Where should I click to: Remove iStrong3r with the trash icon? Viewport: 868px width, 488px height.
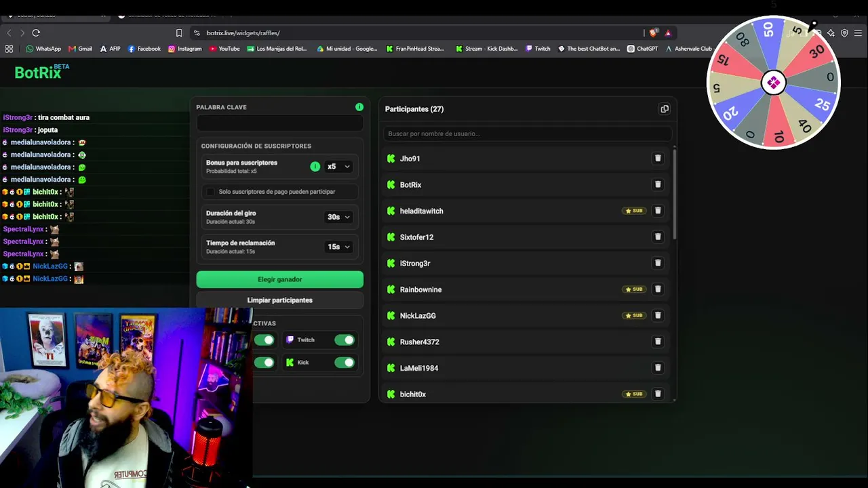point(658,263)
